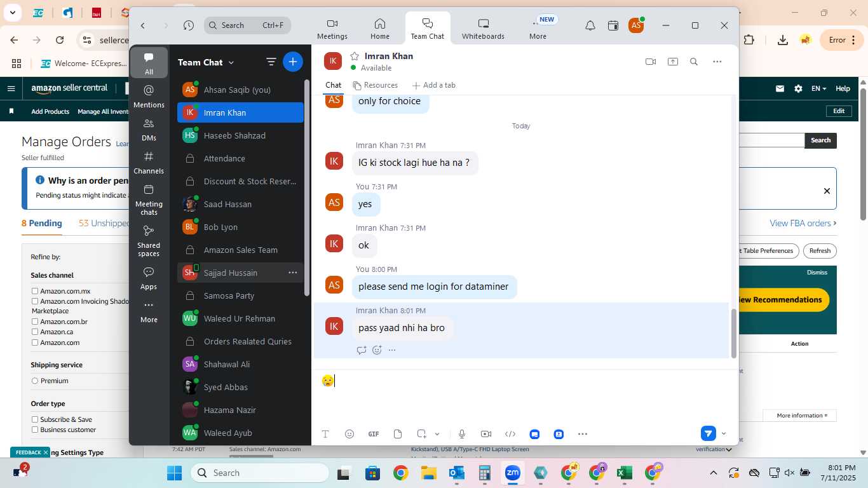This screenshot has width=868, height=488.
Task: Open Excel from Windows taskbar
Action: [x=624, y=473]
